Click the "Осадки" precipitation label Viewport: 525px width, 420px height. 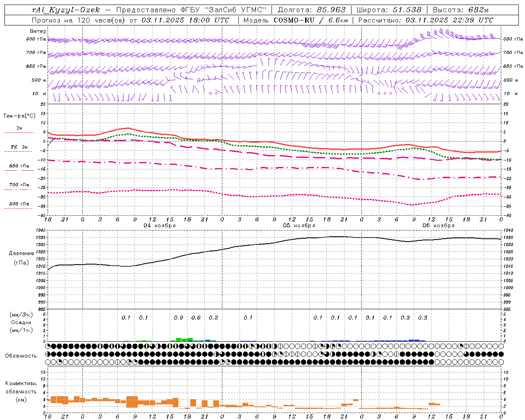pyautogui.click(x=21, y=322)
